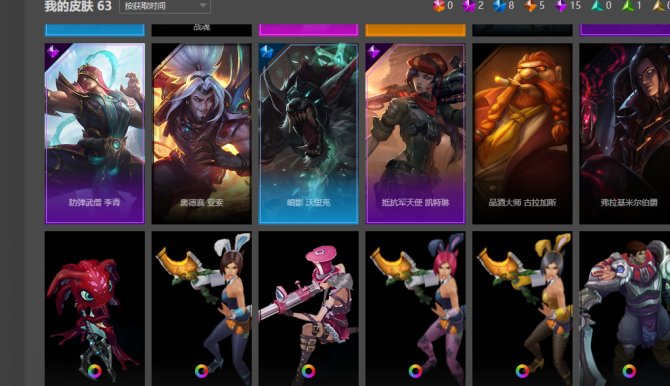Open chroma wheel on pink-haired bunny Riven card

click(415, 371)
